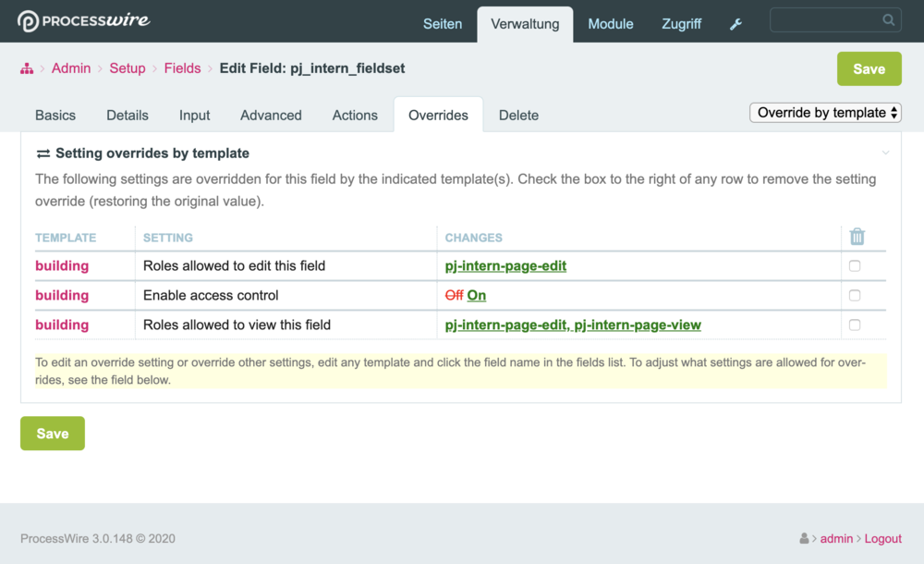Select the Overrides tab
The image size is (924, 564).
pos(438,115)
